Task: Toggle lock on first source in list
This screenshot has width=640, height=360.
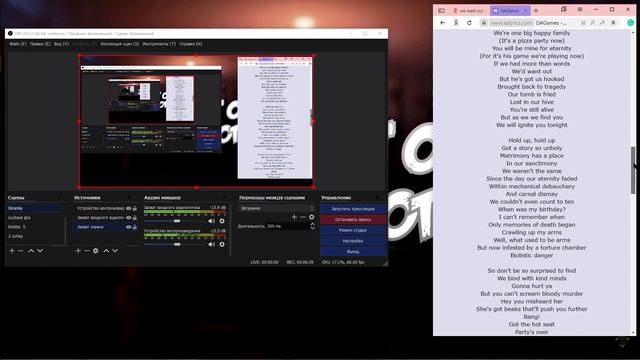Action: 135,208
